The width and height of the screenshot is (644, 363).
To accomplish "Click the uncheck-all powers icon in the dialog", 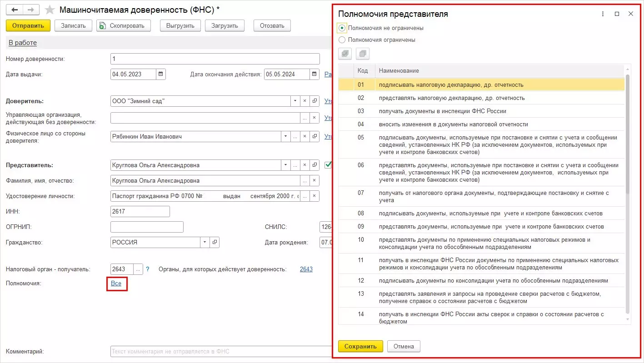I will point(363,54).
